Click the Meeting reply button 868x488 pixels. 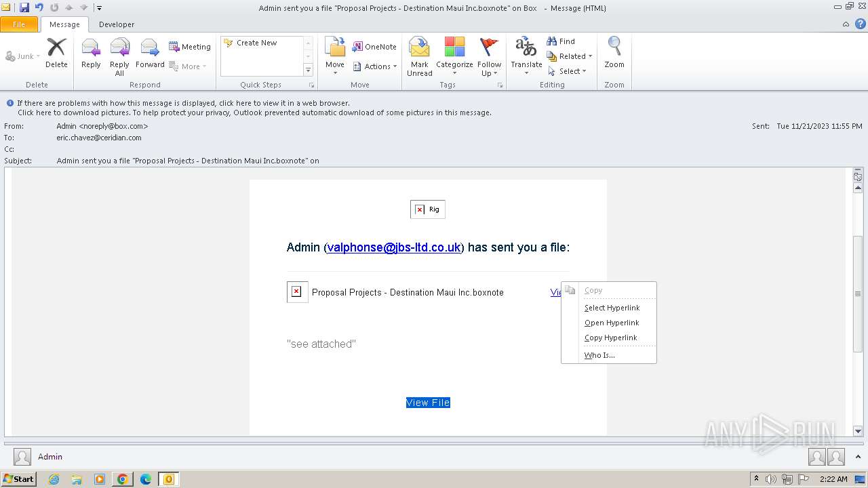coord(190,47)
